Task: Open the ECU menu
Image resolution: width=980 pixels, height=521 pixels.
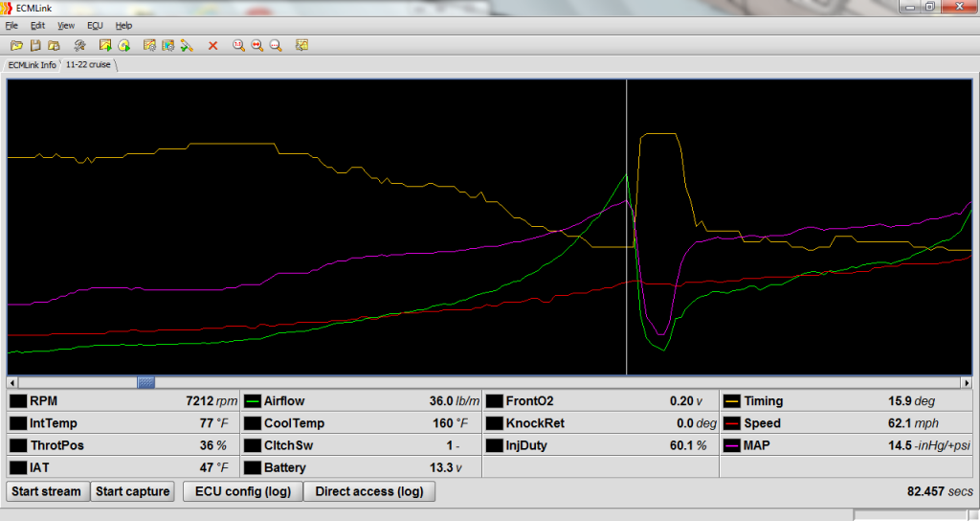Action: (x=95, y=26)
